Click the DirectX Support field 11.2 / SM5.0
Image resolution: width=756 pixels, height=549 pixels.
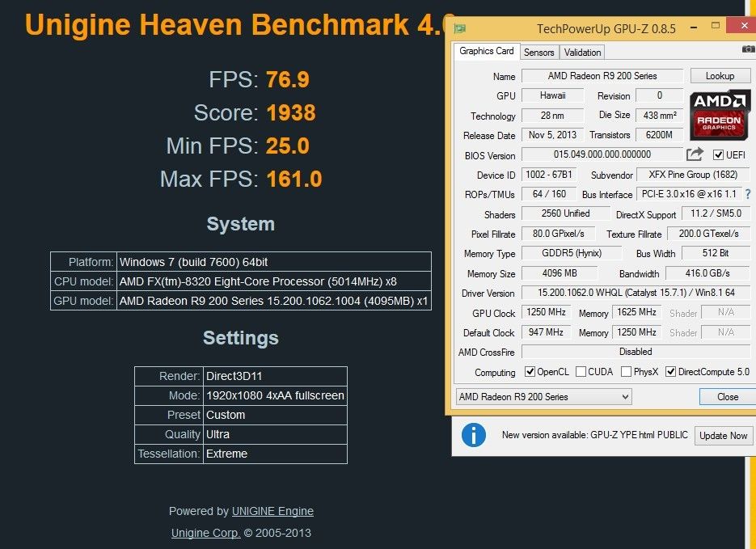(716, 213)
